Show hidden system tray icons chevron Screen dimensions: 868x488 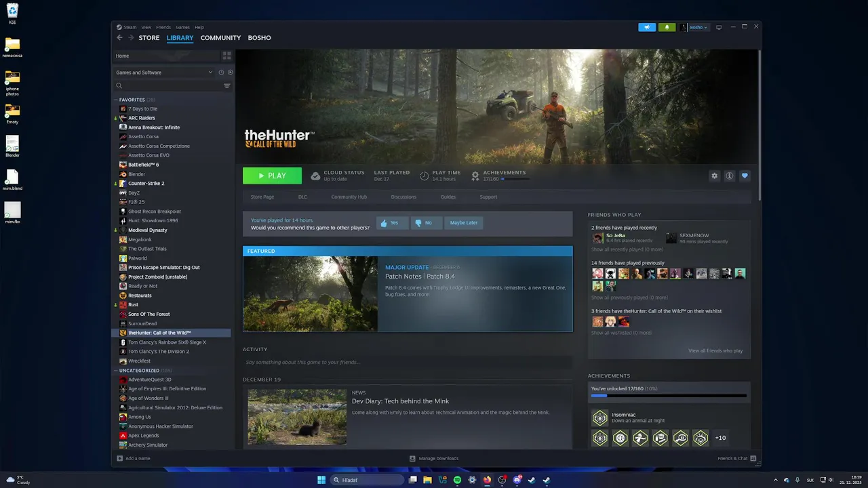pyautogui.click(x=776, y=480)
